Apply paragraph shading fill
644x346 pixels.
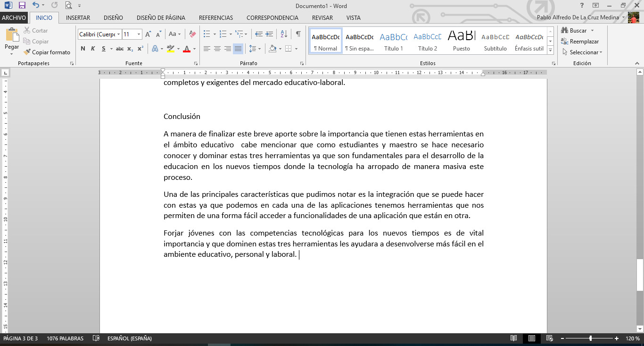click(x=272, y=49)
